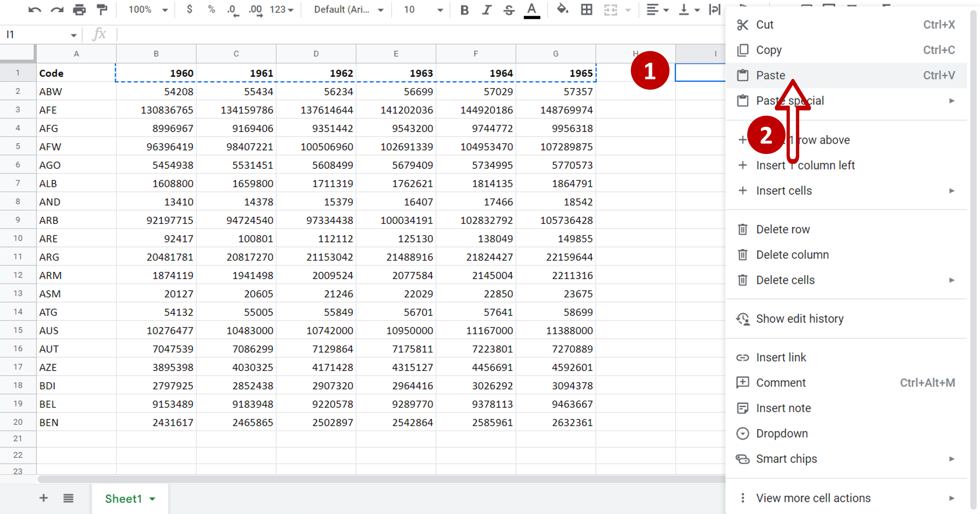This screenshot has height=514, width=980.
Task: Add a new sheet
Action: pyautogui.click(x=43, y=498)
